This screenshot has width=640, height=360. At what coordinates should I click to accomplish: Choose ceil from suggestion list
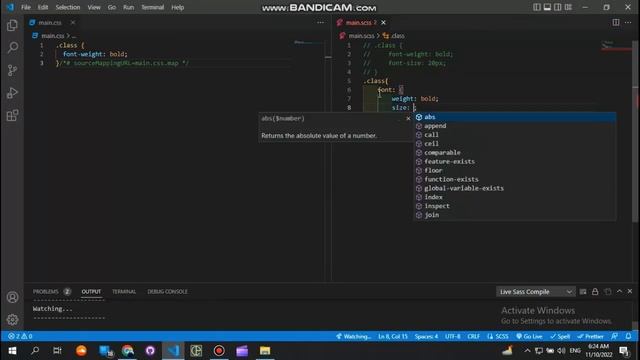coord(514,144)
